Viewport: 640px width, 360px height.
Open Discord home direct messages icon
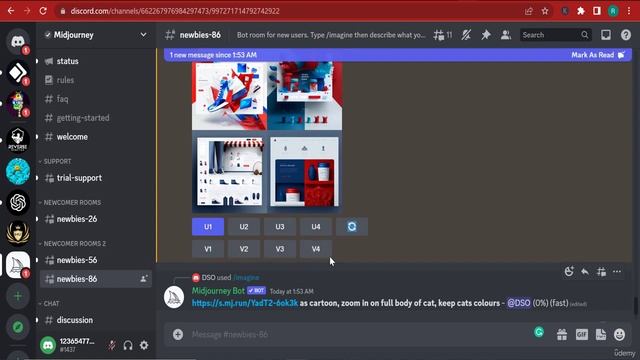pyautogui.click(x=18, y=41)
